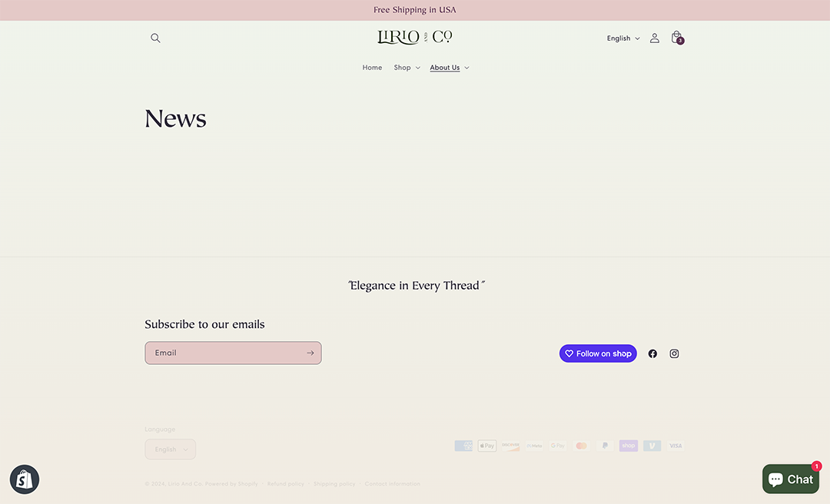Viewport: 830px width, 504px height.
Task: Open the shopping cart bag
Action: pyautogui.click(x=676, y=38)
